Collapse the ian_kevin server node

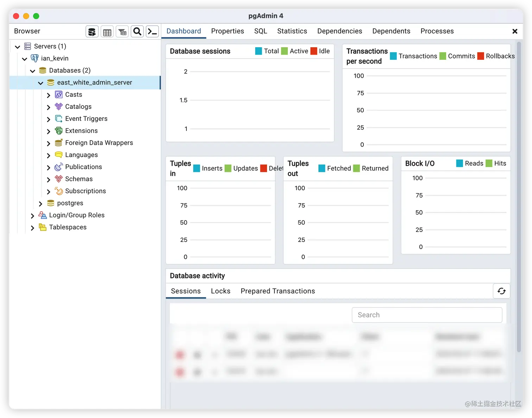coord(24,58)
